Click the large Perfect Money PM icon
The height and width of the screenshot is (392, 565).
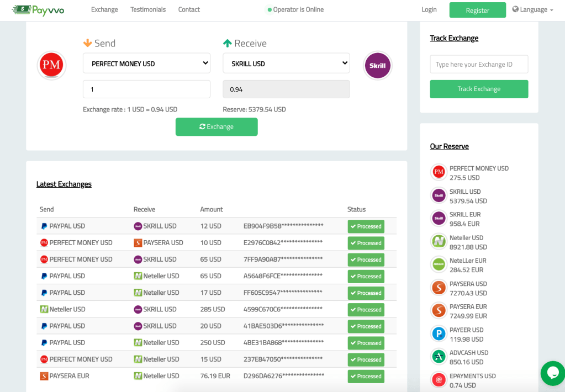51,65
